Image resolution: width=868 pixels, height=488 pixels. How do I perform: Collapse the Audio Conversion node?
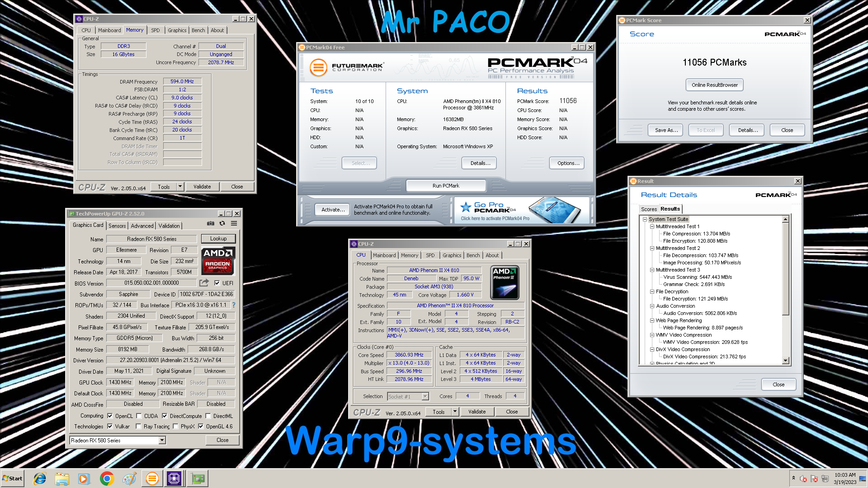pyautogui.click(x=652, y=306)
